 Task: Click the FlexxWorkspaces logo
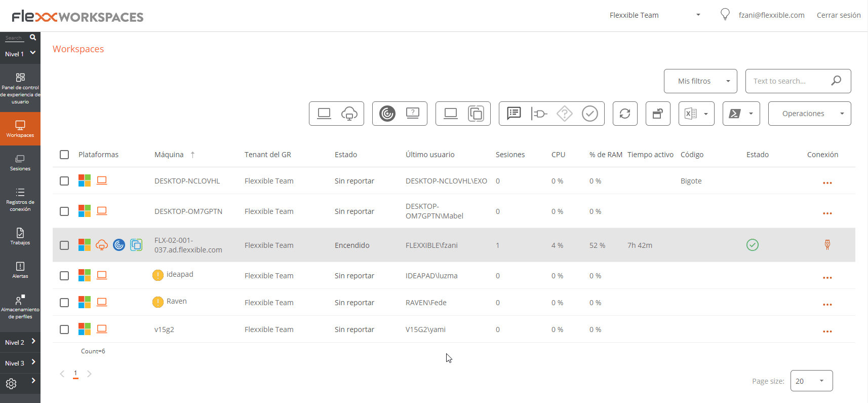coord(77,17)
